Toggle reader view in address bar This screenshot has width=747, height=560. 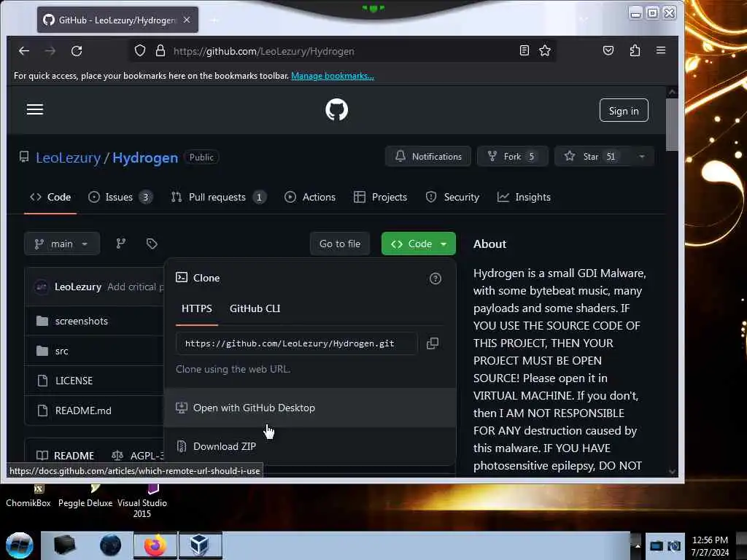click(524, 50)
